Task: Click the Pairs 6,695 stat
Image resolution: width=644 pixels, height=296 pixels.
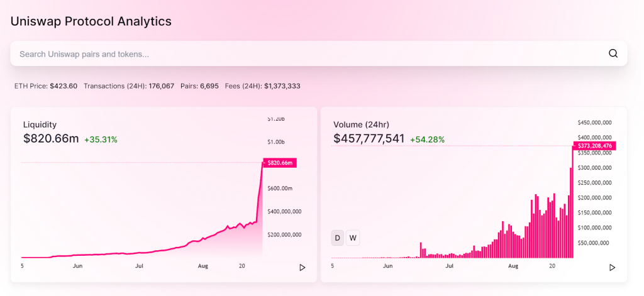Action: pyautogui.click(x=199, y=85)
